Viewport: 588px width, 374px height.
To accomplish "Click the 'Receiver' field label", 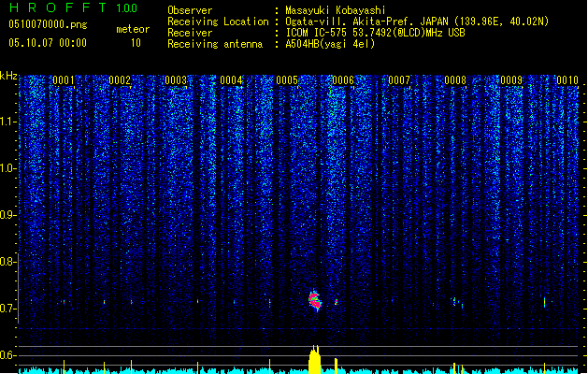I will [190, 33].
